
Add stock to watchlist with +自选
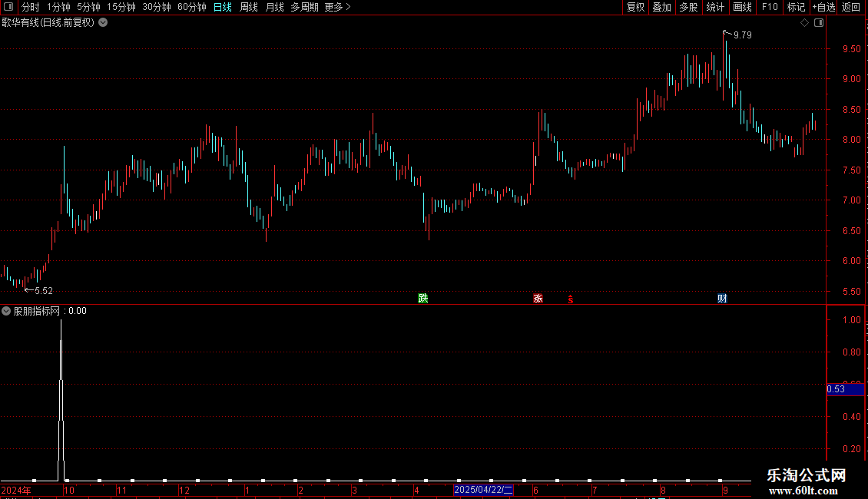[823, 7]
